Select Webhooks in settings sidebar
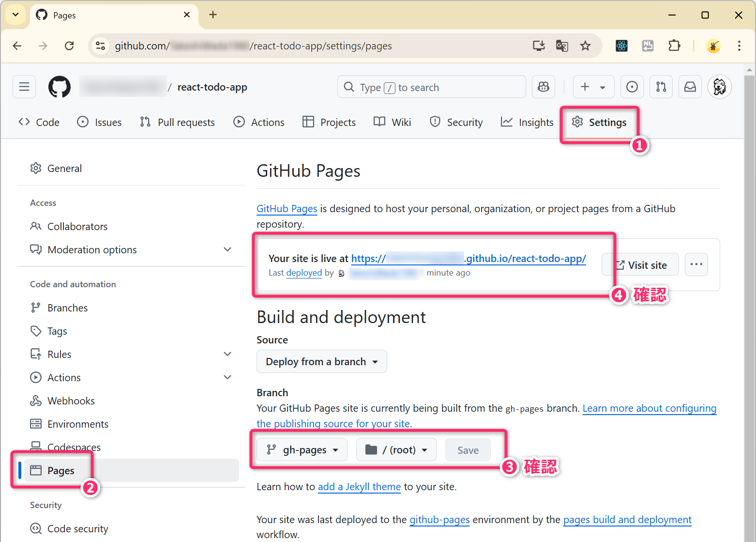This screenshot has width=756, height=542. click(x=71, y=401)
